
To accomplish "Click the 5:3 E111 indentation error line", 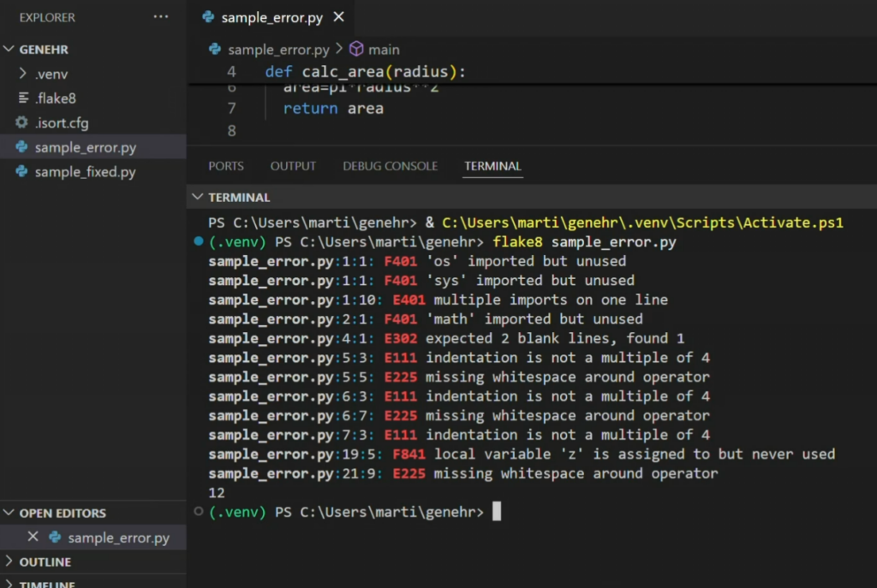I will pyautogui.click(x=459, y=358).
